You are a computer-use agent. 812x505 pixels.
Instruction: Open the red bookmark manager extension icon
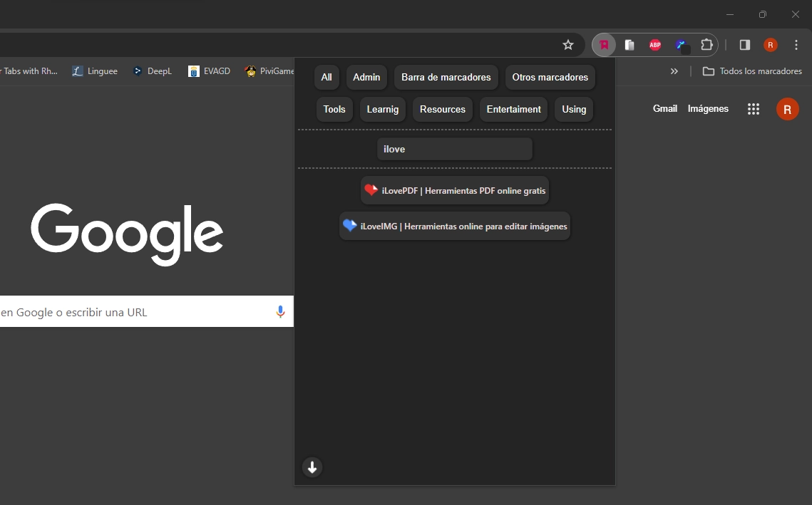604,45
